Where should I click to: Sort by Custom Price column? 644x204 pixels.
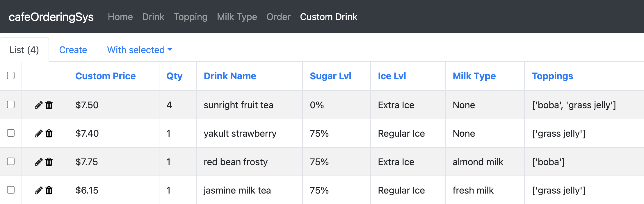tap(106, 76)
